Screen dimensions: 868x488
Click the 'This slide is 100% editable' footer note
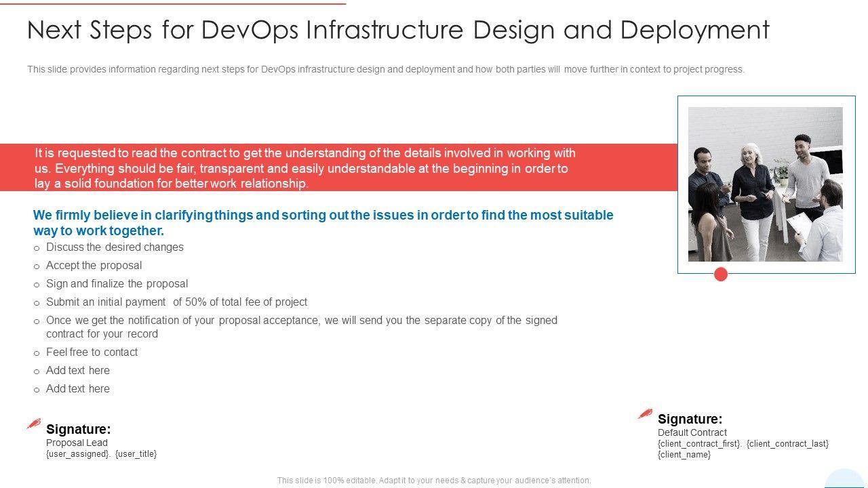click(434, 481)
